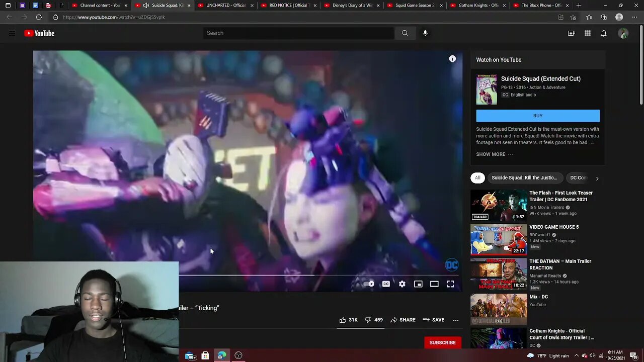Open THE BATMAN Main Trailer REACTION link
The image size is (644, 362).
(560, 264)
